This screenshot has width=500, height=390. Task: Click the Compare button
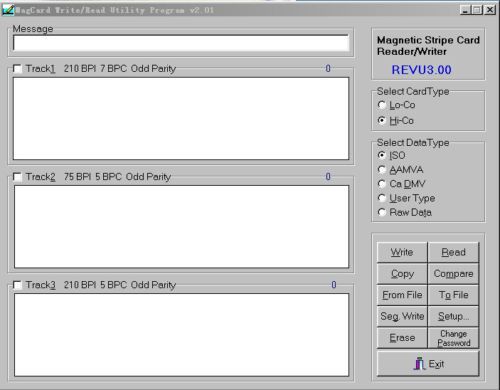[x=453, y=274]
